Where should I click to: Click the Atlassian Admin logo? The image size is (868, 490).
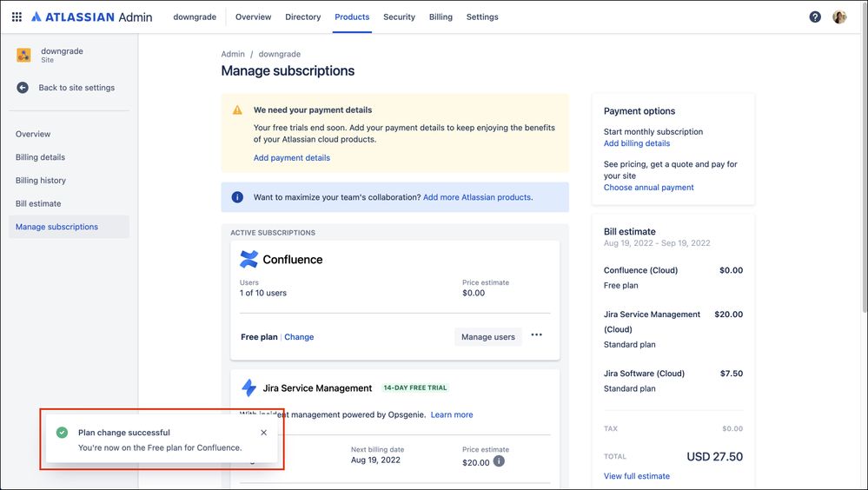tap(92, 17)
